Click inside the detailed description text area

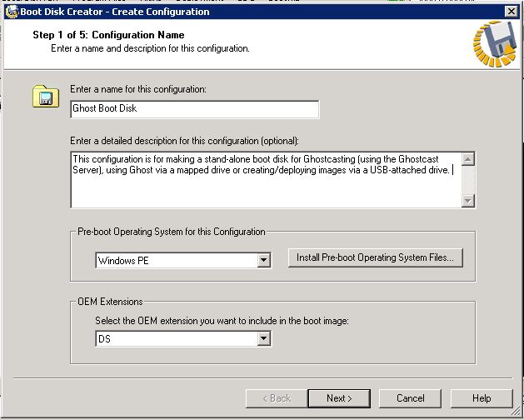267,179
